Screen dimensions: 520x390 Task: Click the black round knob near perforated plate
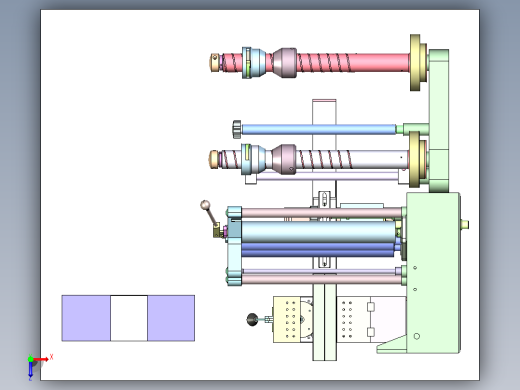252,319
